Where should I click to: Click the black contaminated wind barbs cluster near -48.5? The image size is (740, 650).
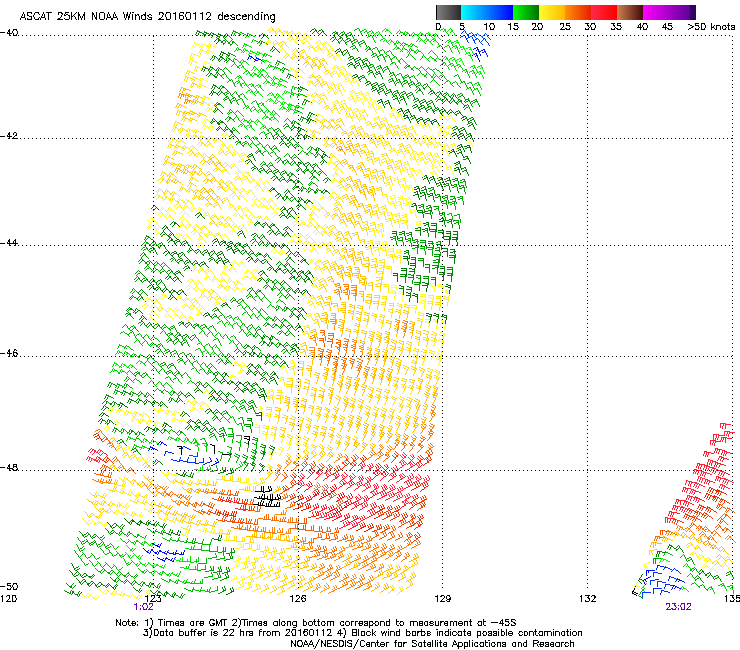(x=268, y=497)
